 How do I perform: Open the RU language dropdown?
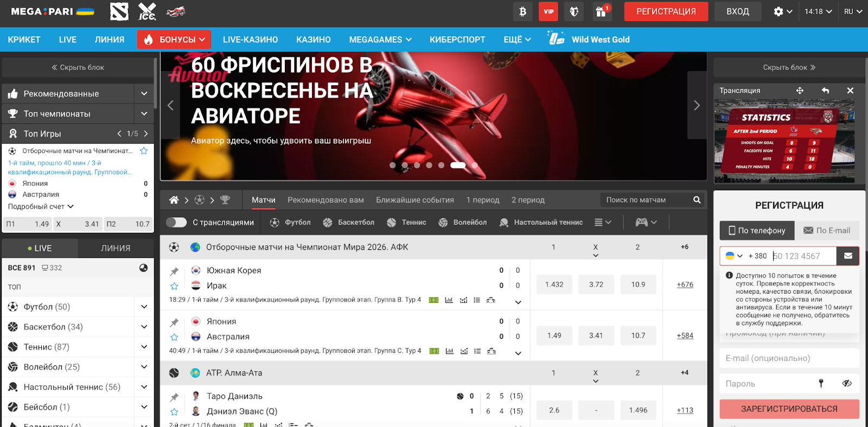click(853, 11)
